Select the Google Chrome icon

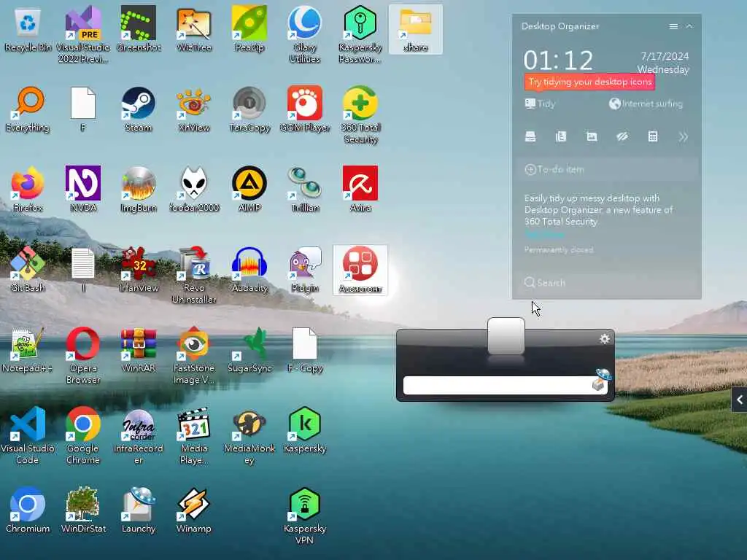(83, 436)
